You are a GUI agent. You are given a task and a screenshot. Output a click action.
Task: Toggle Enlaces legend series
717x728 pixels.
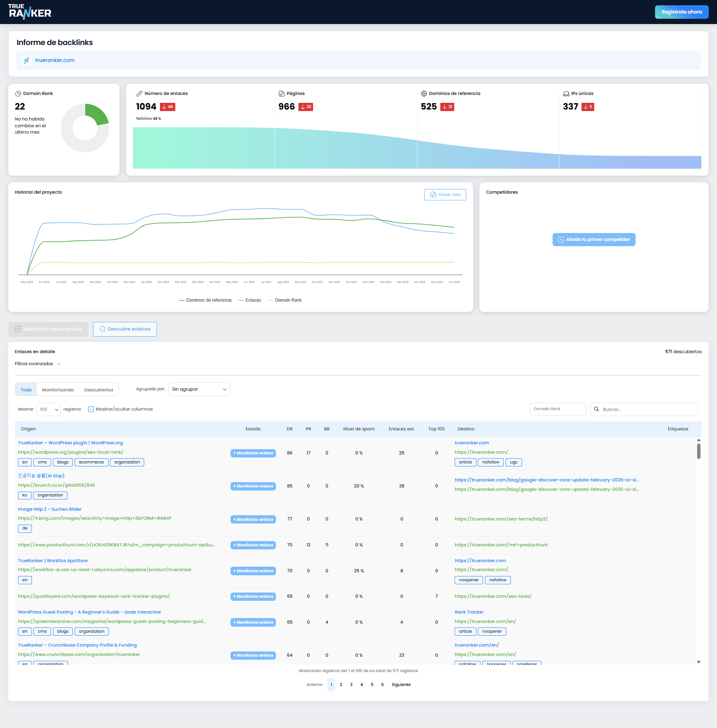click(250, 300)
